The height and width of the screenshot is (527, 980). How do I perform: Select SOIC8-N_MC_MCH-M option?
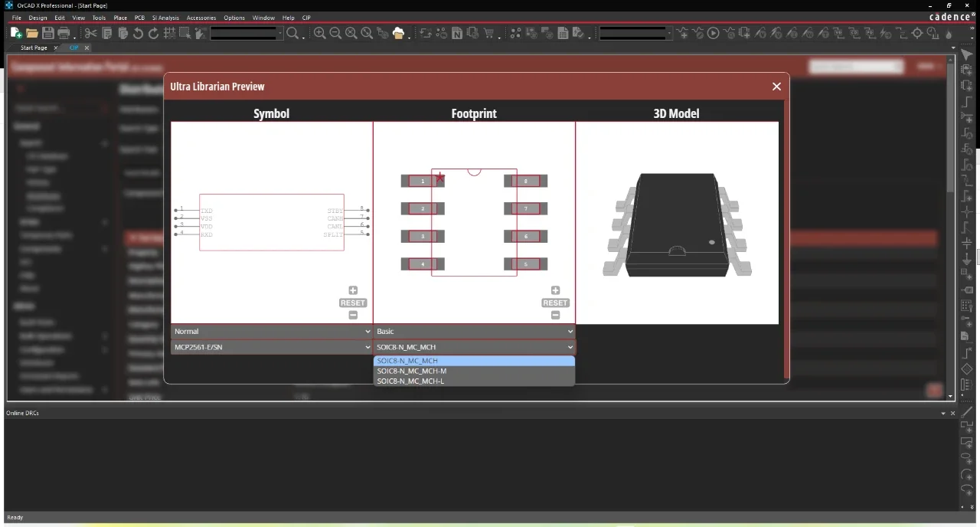tap(474, 371)
